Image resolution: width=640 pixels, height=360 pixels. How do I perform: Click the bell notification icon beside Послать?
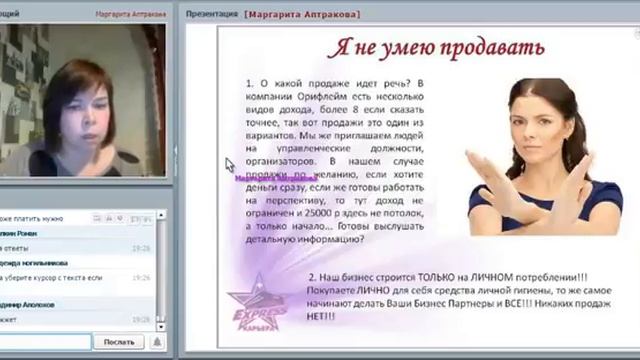[x=157, y=342]
